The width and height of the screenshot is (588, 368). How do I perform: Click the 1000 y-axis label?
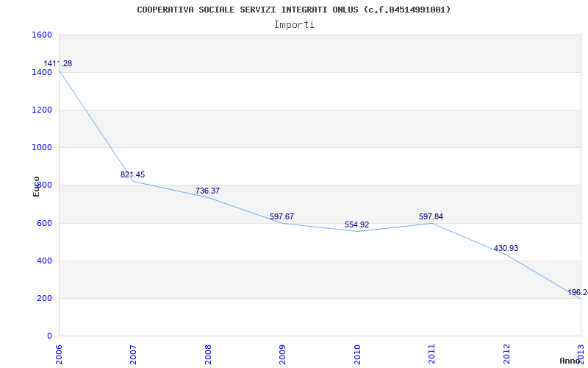click(42, 148)
